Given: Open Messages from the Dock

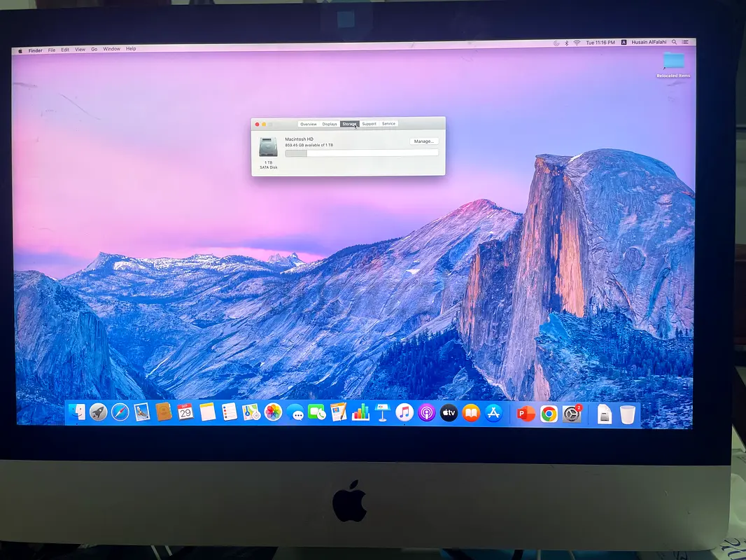Looking at the screenshot, I should coord(295,413).
